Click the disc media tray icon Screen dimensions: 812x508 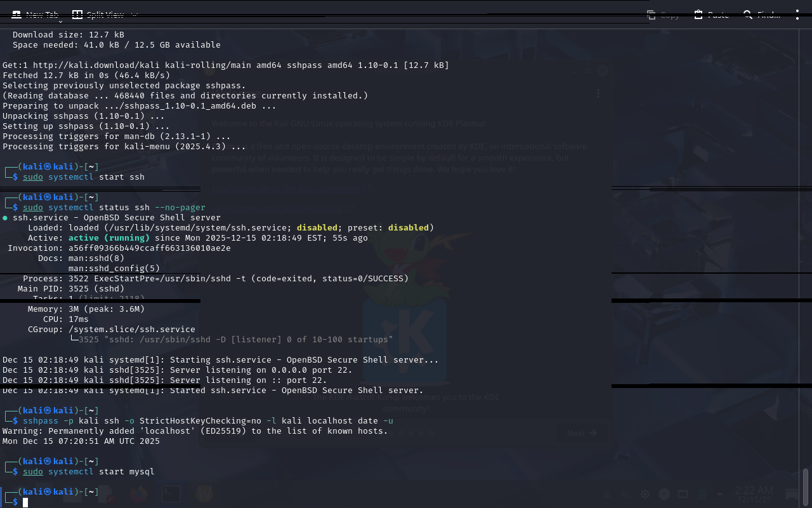(x=664, y=494)
